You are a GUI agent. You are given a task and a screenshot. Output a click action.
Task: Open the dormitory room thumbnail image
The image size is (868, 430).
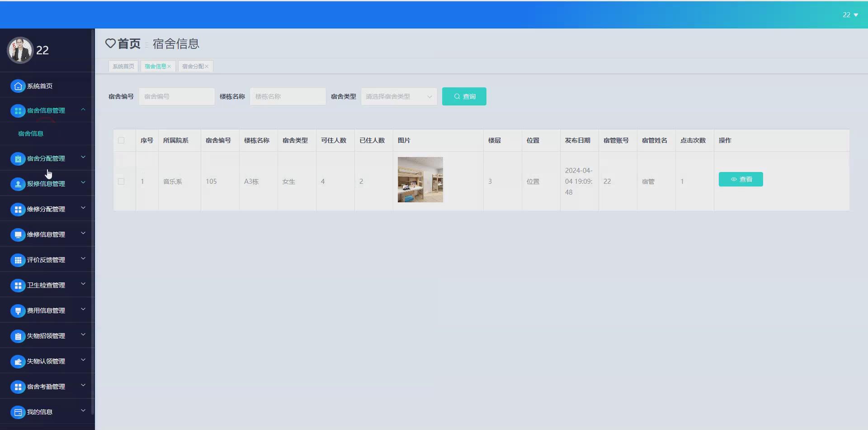(420, 180)
